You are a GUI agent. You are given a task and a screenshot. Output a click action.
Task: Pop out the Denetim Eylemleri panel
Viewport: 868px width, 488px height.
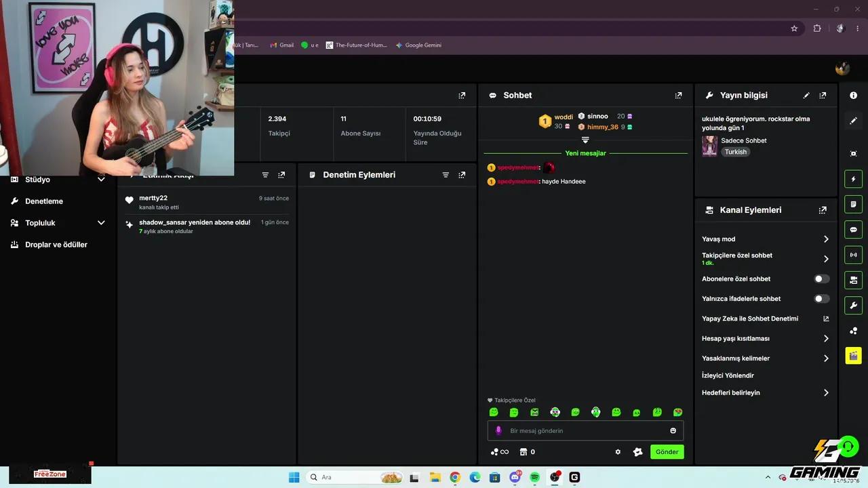coord(462,175)
